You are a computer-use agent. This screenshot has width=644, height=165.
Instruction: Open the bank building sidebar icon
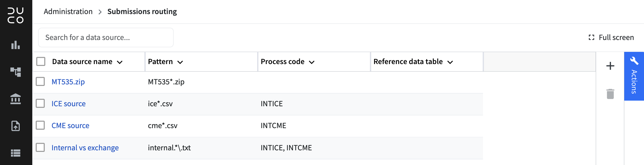(x=16, y=99)
